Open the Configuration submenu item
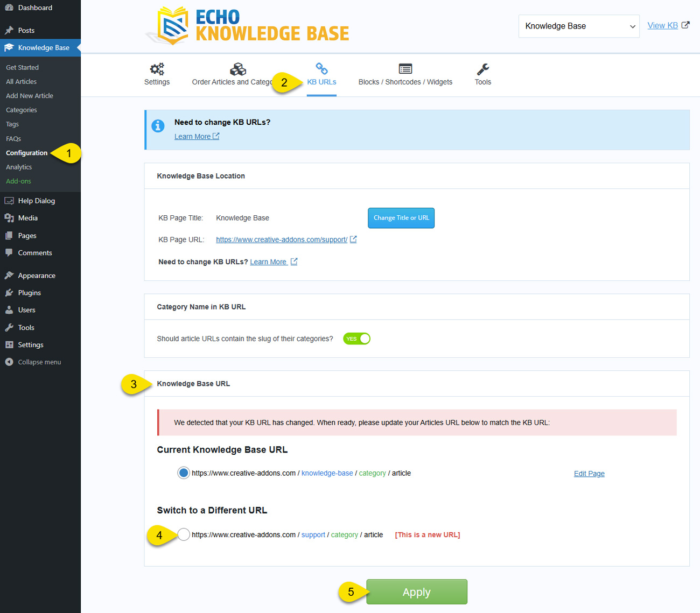The width and height of the screenshot is (700, 613). (27, 153)
